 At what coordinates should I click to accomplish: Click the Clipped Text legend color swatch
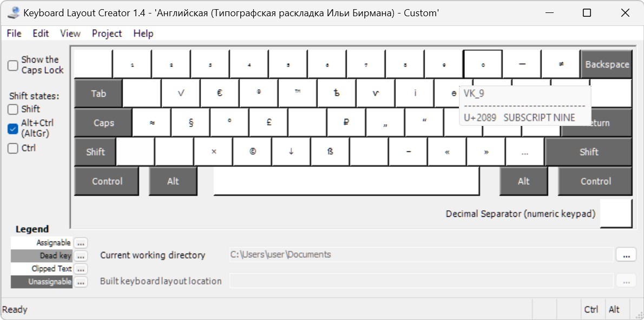[x=42, y=269]
